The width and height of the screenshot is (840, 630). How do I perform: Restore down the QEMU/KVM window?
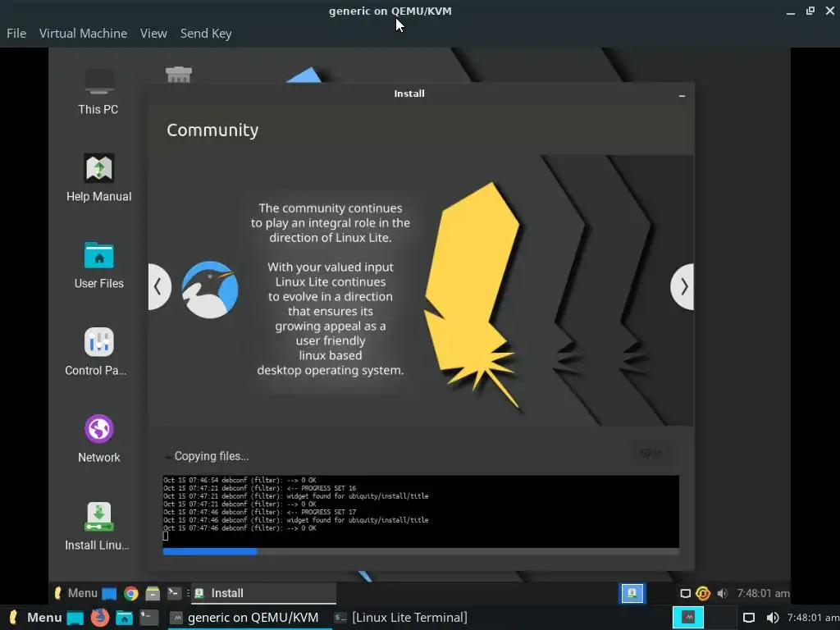[x=810, y=11]
